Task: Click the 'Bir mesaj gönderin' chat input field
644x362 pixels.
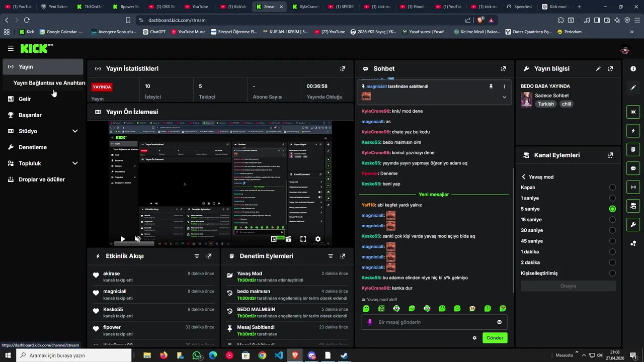Action: point(434,322)
